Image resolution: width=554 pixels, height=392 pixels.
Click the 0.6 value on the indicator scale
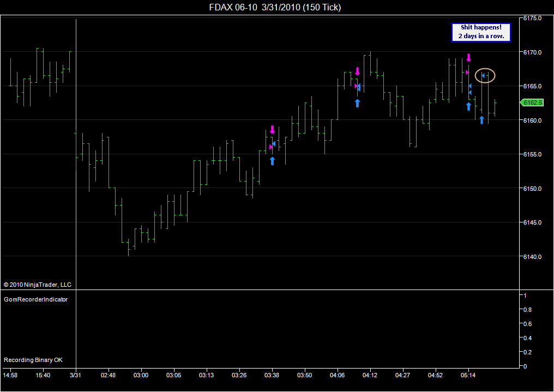pyautogui.click(x=527, y=324)
